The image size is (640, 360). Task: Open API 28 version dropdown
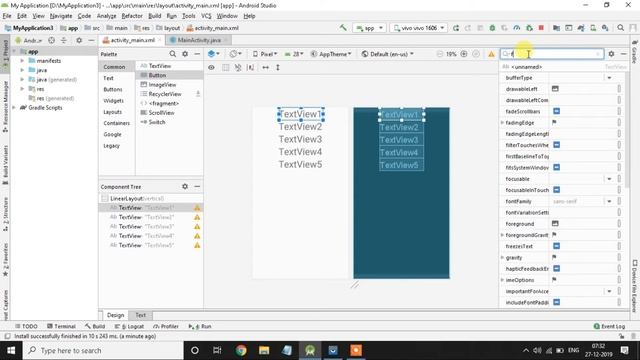point(294,54)
